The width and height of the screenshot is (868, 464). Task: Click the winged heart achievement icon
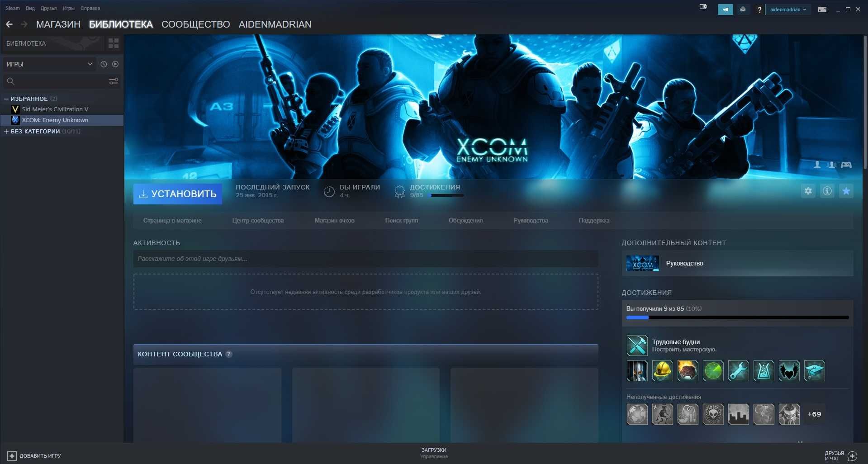click(x=789, y=371)
